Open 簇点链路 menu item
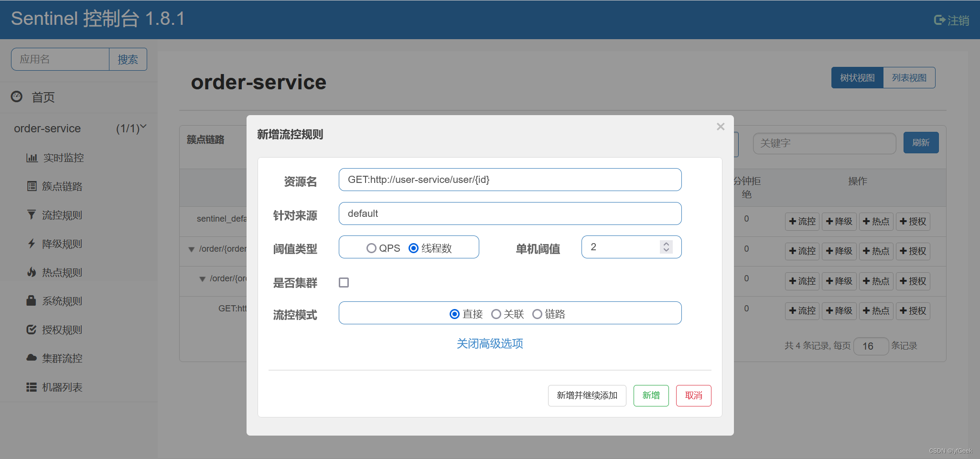980x459 pixels. (62, 186)
